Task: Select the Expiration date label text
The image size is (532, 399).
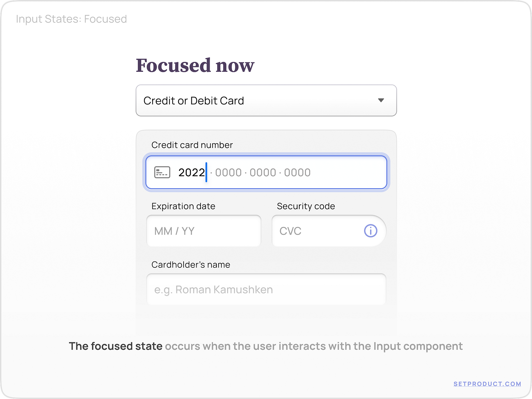Action: [183, 206]
